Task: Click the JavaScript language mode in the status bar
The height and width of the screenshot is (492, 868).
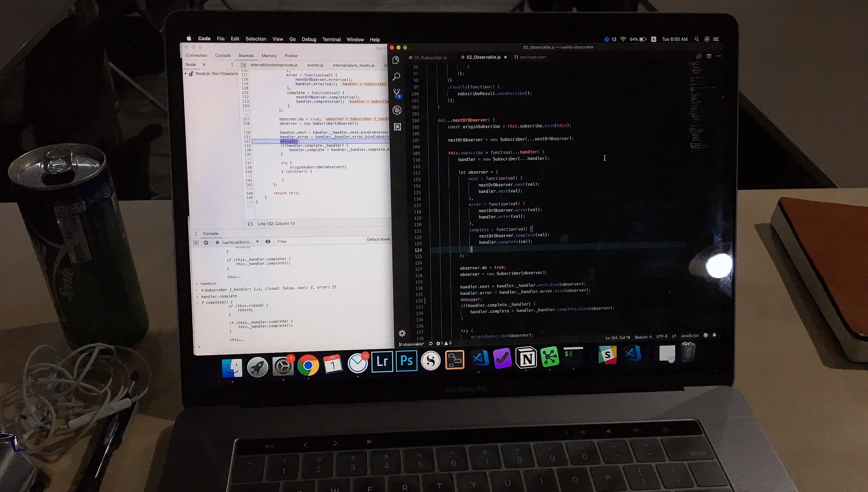Action: pos(689,336)
